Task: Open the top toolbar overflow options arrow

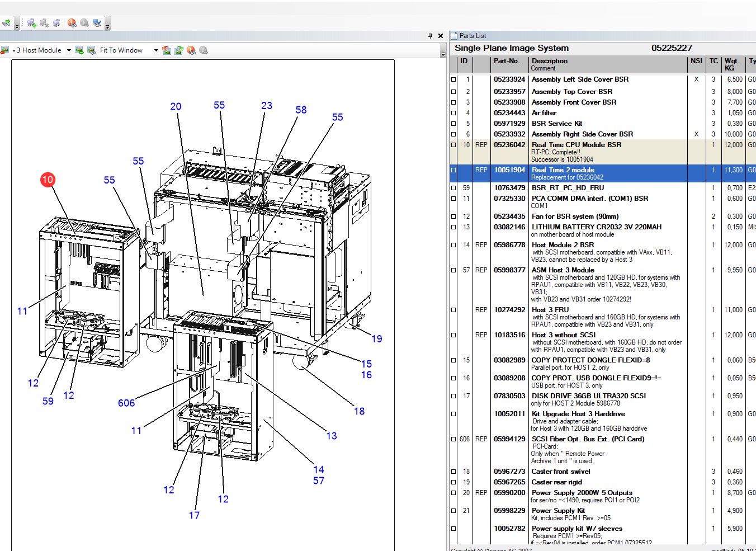Action: (107, 26)
